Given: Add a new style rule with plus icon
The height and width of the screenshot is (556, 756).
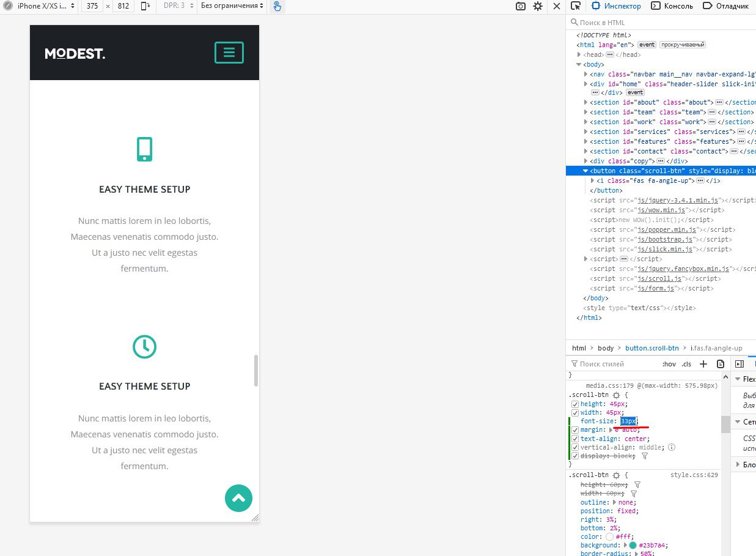Looking at the screenshot, I should 703,364.
